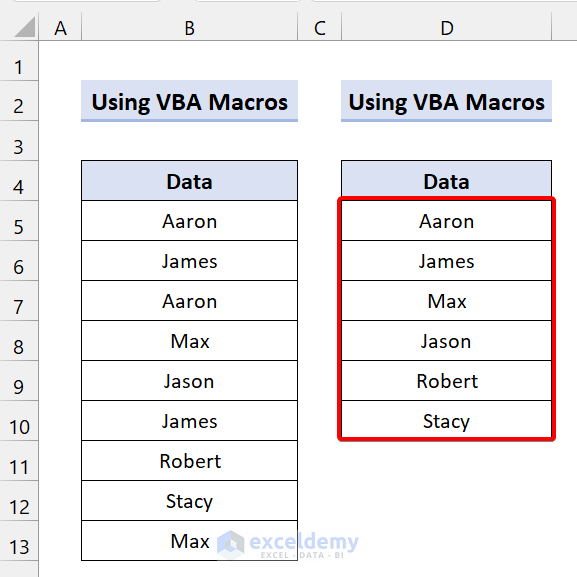577x577 pixels.
Task: Select cell B12 containing Stacy
Action: click(x=189, y=501)
